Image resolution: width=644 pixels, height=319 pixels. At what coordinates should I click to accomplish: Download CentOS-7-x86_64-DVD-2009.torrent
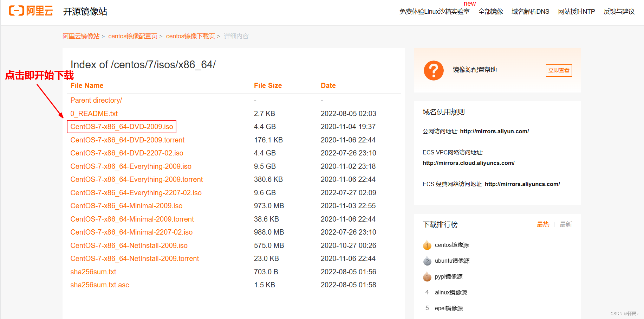coord(127,140)
